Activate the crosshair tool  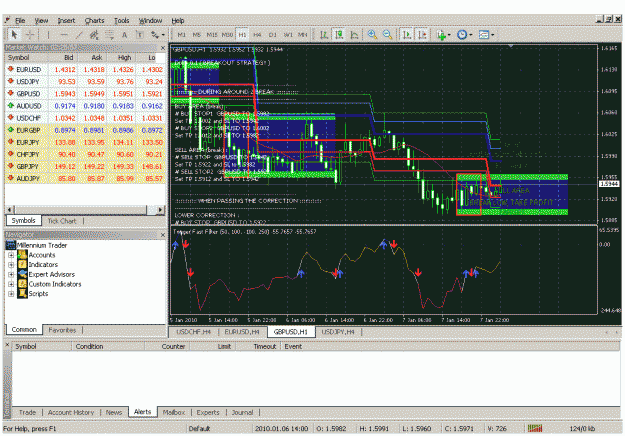pyautogui.click(x=30, y=35)
